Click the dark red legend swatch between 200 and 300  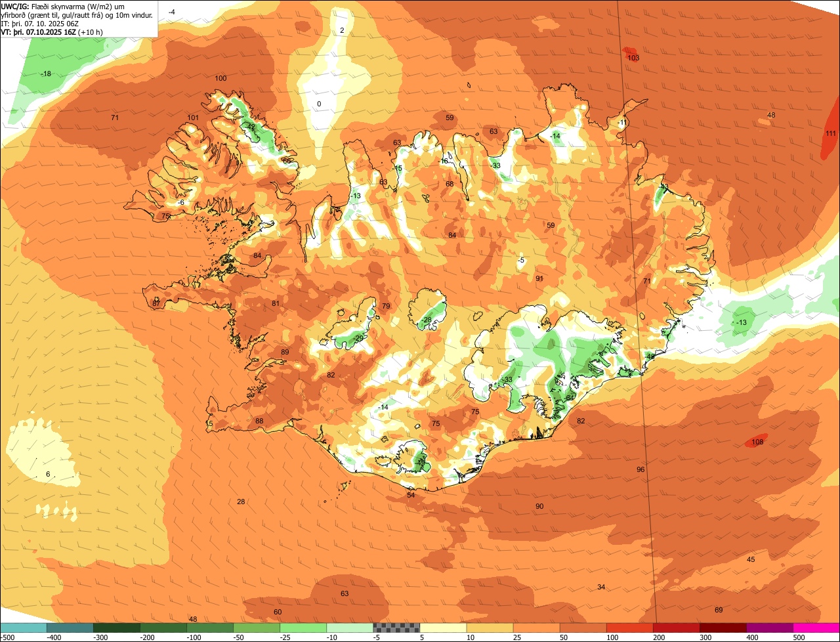677,628
